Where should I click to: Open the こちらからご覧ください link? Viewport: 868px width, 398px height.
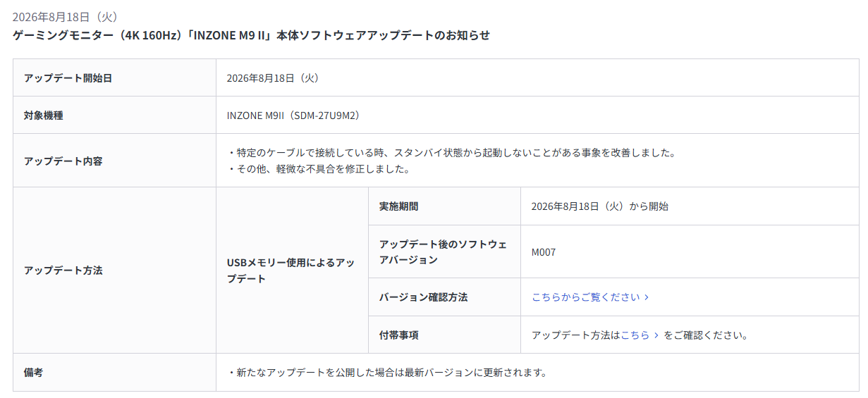(590, 297)
